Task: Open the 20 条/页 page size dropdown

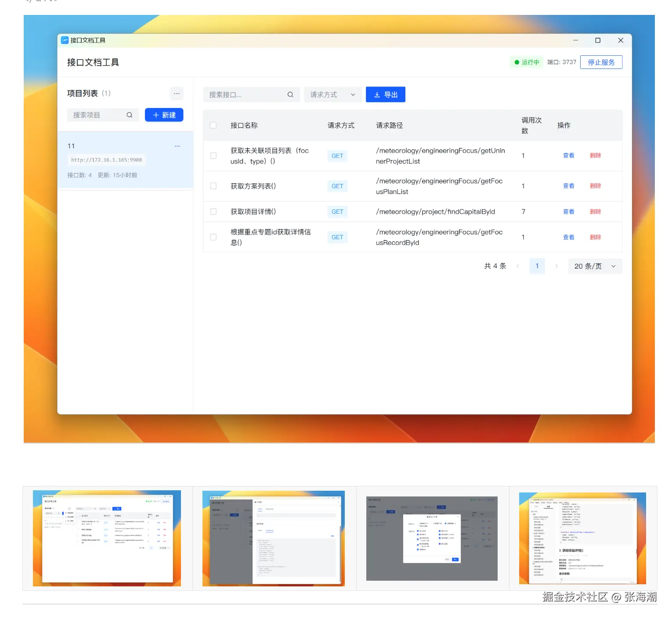Action: (595, 266)
